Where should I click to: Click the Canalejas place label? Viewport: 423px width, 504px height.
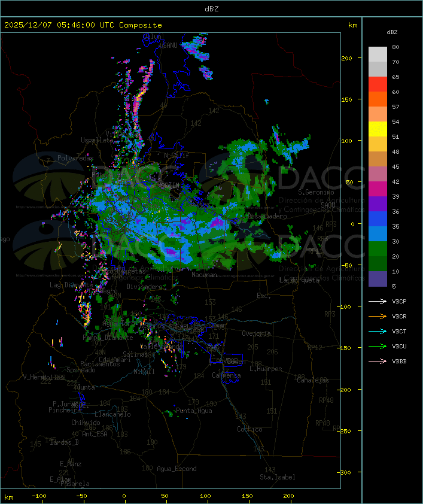coord(313,380)
